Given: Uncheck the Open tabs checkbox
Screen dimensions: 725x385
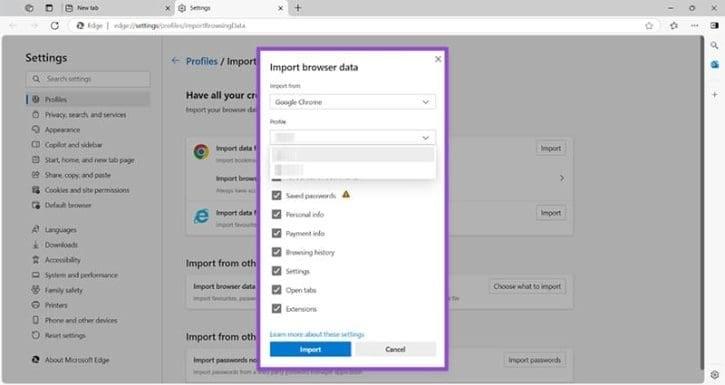Looking at the screenshot, I should click(x=276, y=290).
